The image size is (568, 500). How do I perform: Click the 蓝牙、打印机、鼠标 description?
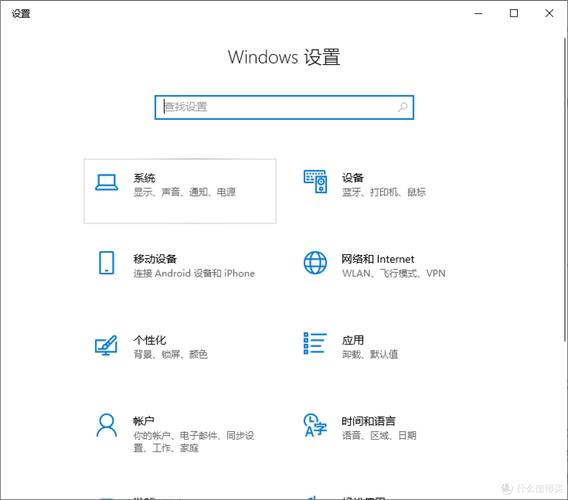384,192
